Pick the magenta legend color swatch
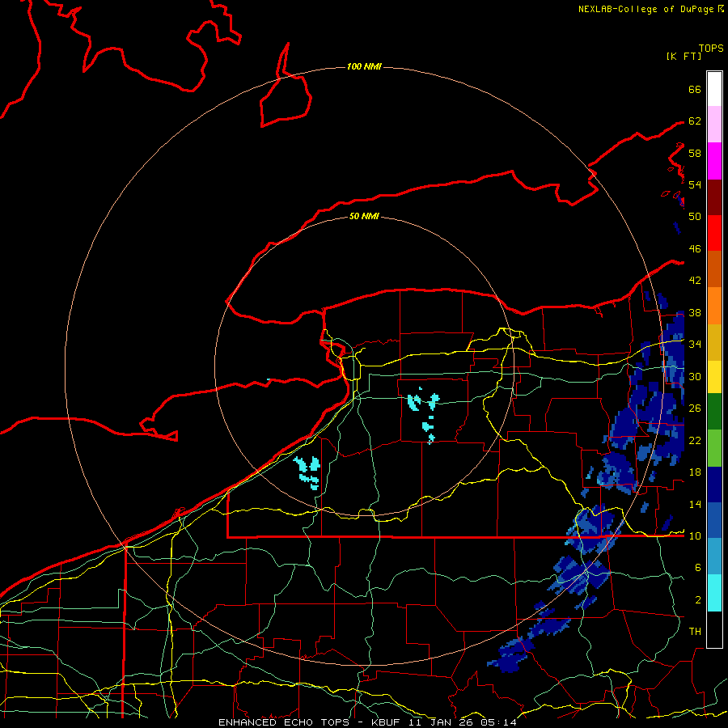This screenshot has height=728, width=728. tap(714, 161)
